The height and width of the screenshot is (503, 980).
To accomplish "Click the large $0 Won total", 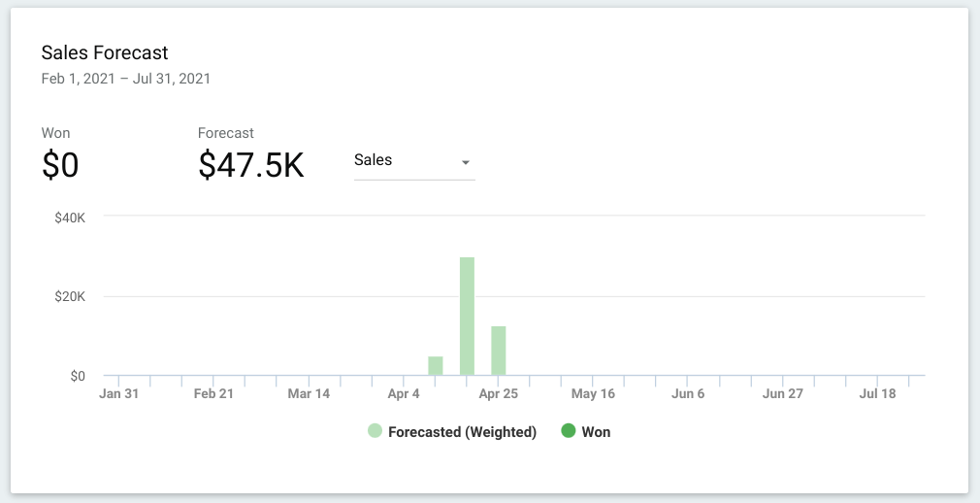I will pos(60,165).
